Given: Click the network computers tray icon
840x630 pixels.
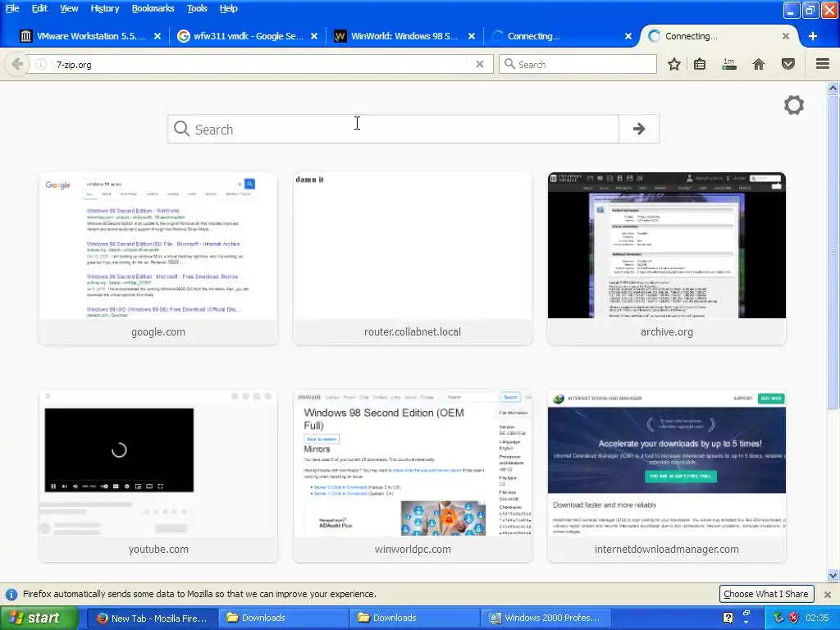Looking at the screenshot, I should point(778,618).
